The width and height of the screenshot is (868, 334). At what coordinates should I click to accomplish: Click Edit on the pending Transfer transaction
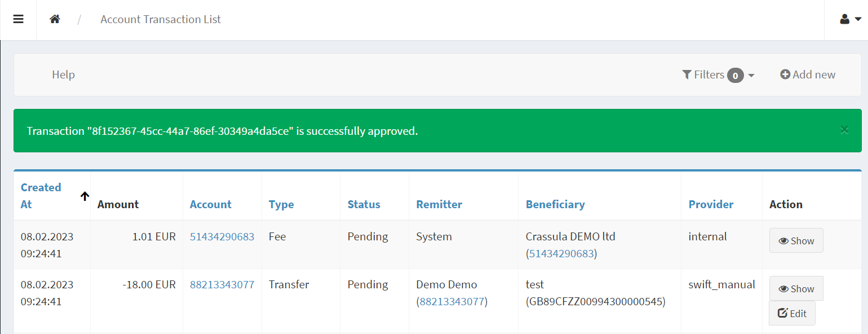pyautogui.click(x=791, y=313)
